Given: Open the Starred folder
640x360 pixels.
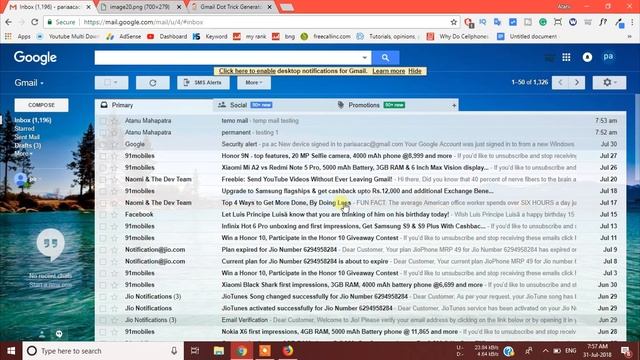Looking at the screenshot, I should tap(24, 129).
